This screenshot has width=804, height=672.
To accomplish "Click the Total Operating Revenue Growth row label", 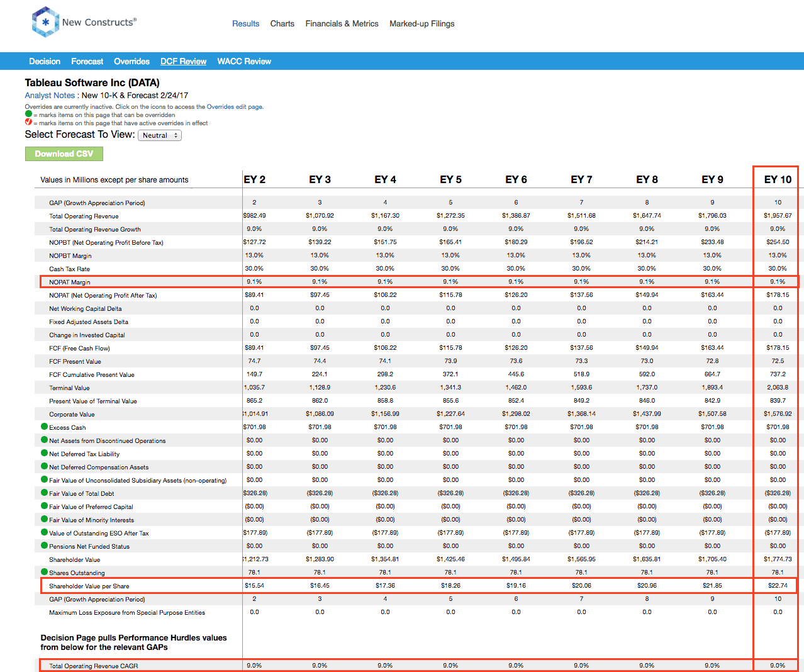I will [95, 229].
